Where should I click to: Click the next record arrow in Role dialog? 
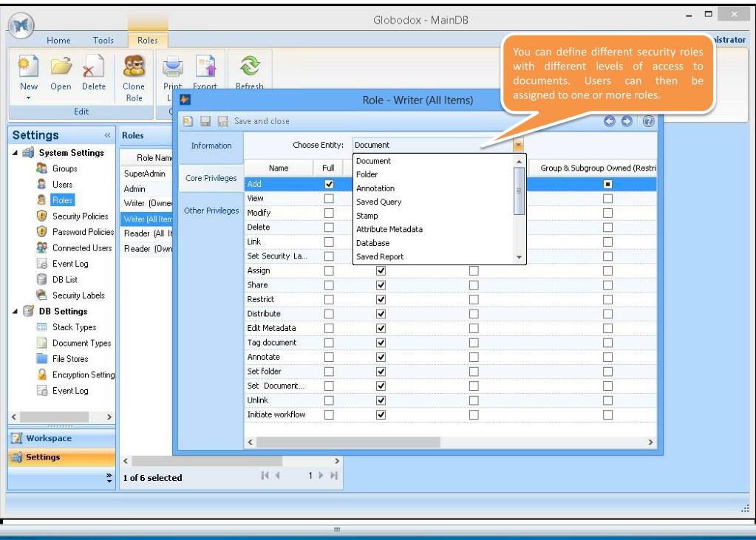point(627,121)
